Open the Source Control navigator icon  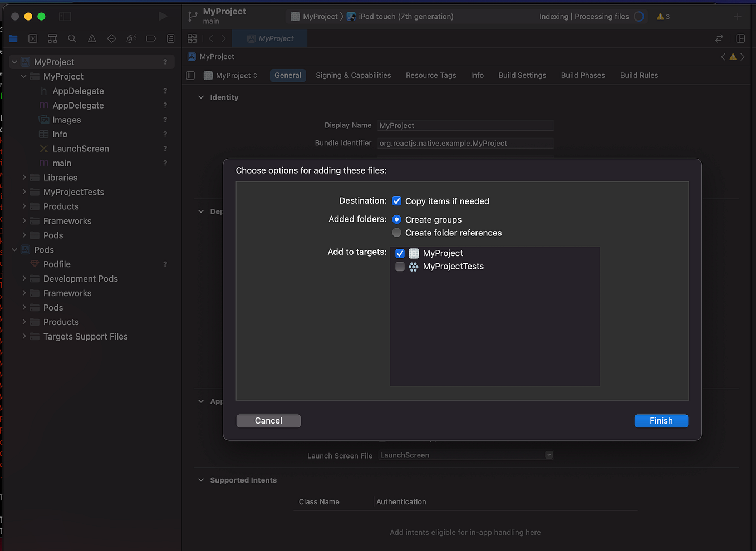[x=33, y=38]
